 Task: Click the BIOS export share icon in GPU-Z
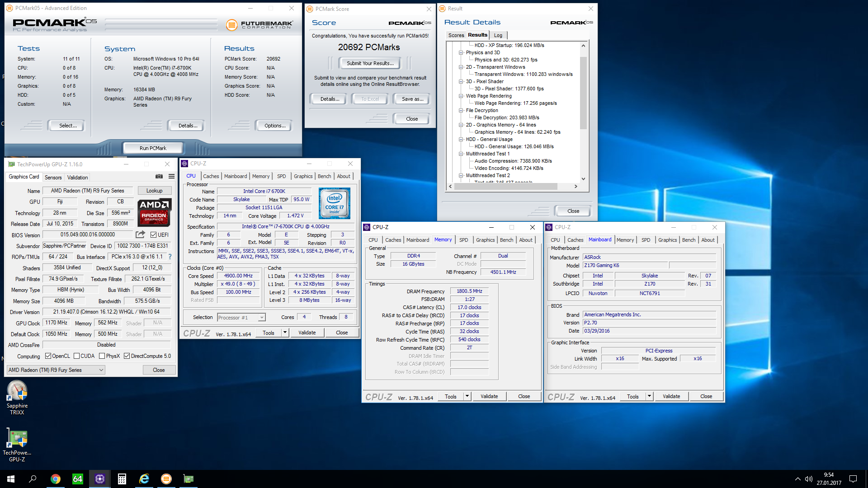click(x=141, y=235)
